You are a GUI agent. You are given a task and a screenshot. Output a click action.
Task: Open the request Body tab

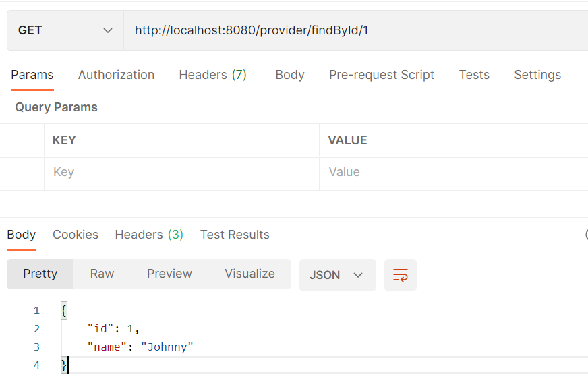(x=290, y=75)
